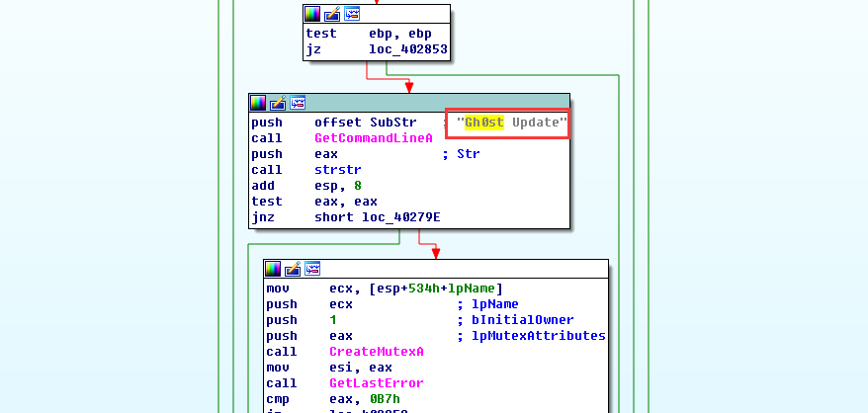Click the highlighted "Gh0st" string text
Viewport: 868px width, 413px height.
click(484, 123)
